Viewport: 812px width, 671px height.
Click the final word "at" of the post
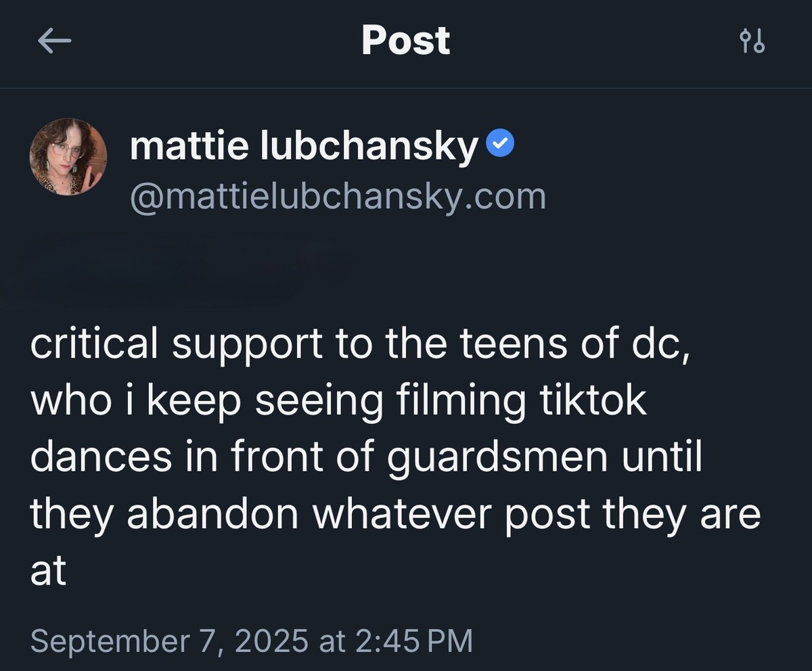pos(48,572)
